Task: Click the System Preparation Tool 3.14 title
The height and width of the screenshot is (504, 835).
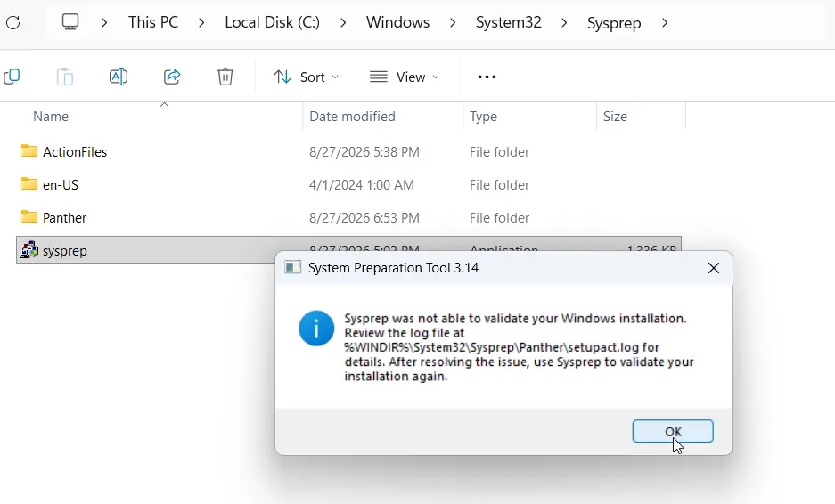Action: 393,268
